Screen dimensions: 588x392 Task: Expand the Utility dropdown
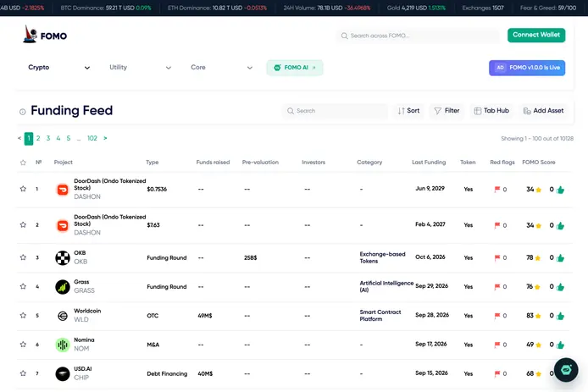pos(141,68)
